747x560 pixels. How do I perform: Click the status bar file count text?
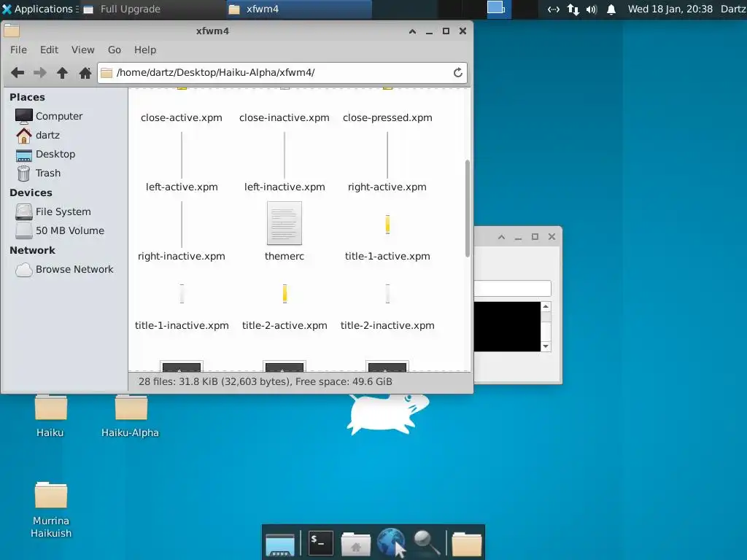(x=266, y=381)
